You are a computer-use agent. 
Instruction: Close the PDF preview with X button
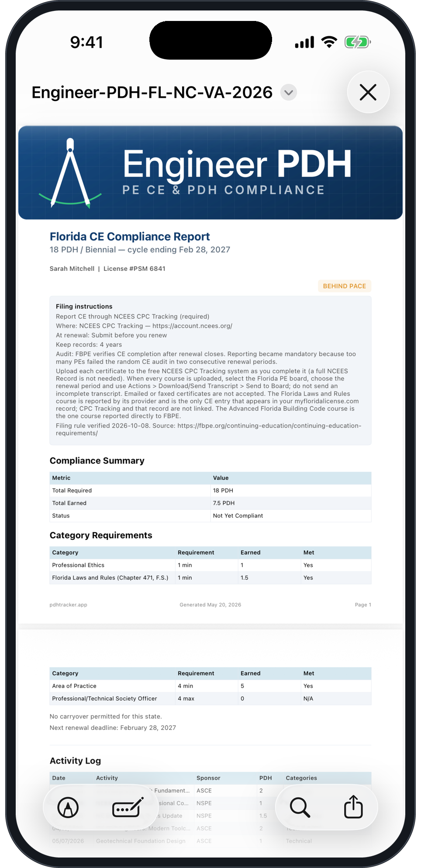pos(368,92)
